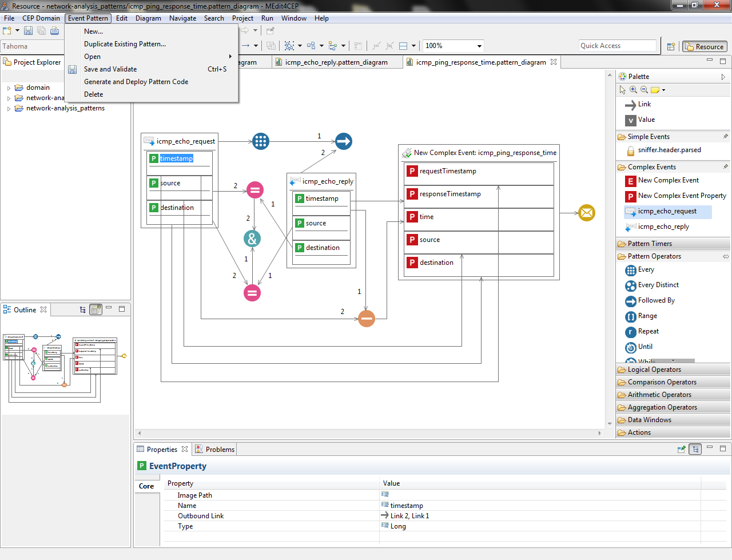Click the Every operator node in diagram
Screen dimensions: 732x560
261,141
